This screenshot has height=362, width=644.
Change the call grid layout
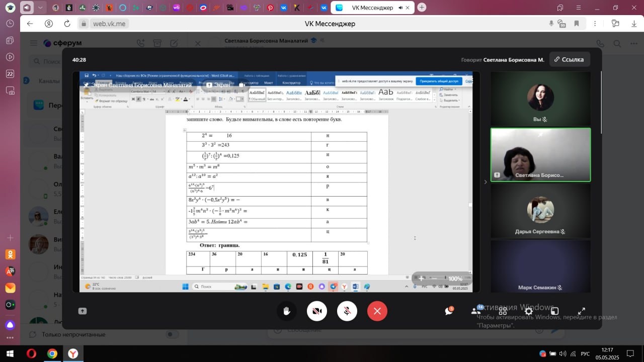(x=503, y=311)
